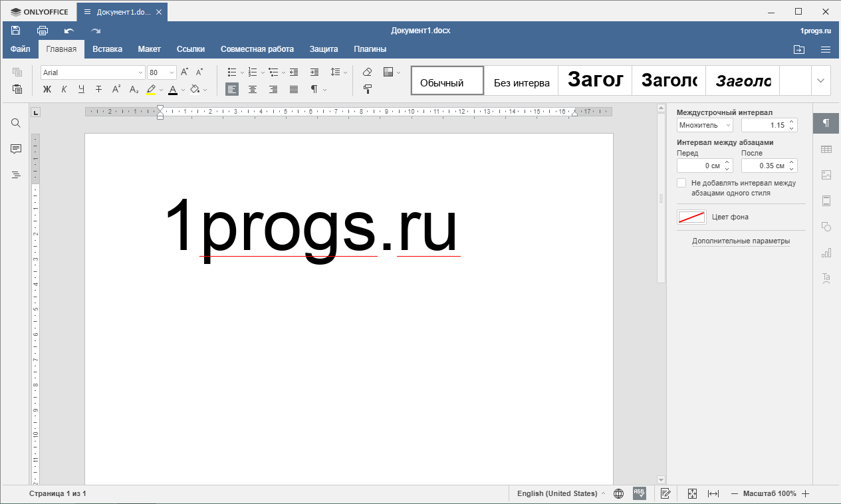Open the view settings hamburger menu
841x504 pixels.
(826, 49)
